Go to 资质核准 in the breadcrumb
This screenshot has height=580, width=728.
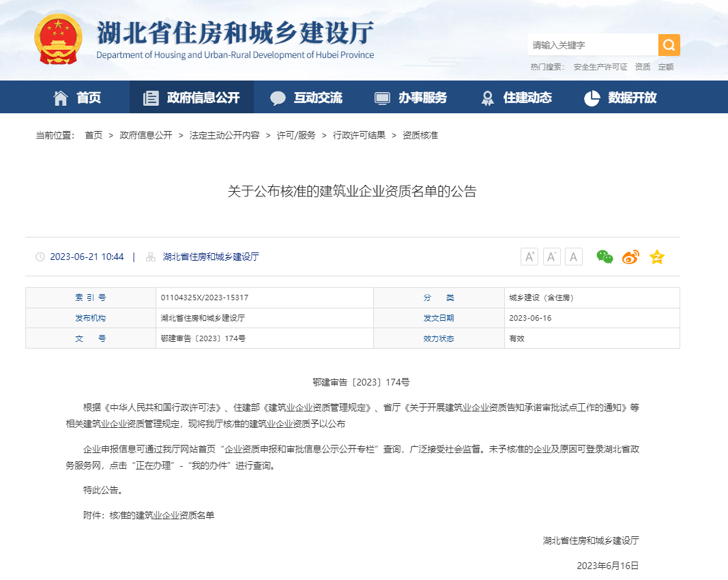point(420,135)
